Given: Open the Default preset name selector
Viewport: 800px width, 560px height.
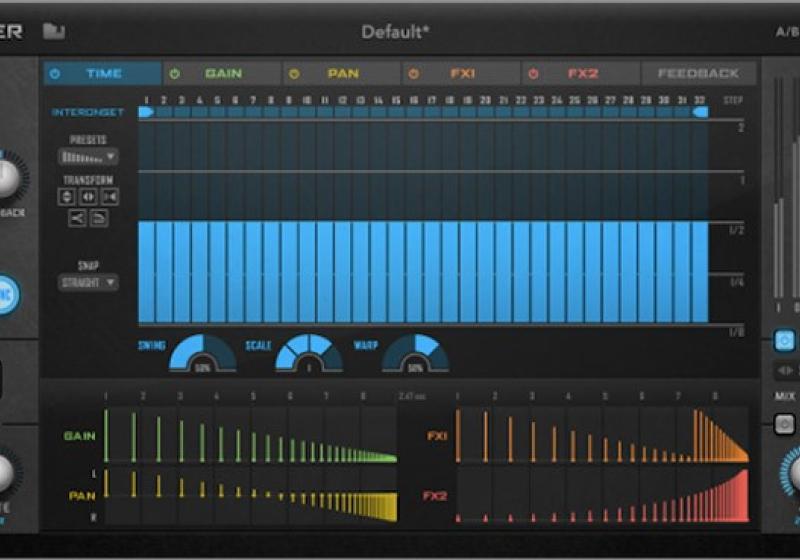Looking at the screenshot, I should click(x=395, y=32).
